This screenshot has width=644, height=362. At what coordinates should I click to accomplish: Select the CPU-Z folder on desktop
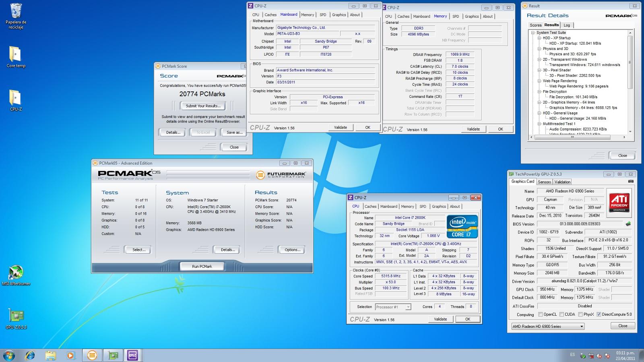16,100
